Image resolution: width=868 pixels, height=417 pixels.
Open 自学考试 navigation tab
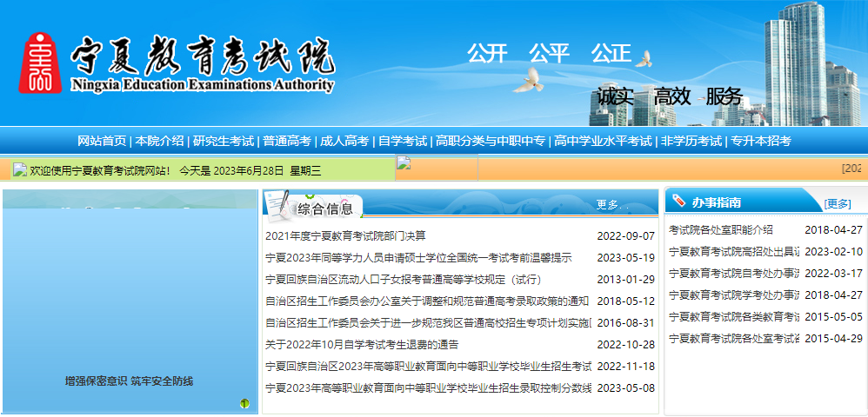click(403, 141)
